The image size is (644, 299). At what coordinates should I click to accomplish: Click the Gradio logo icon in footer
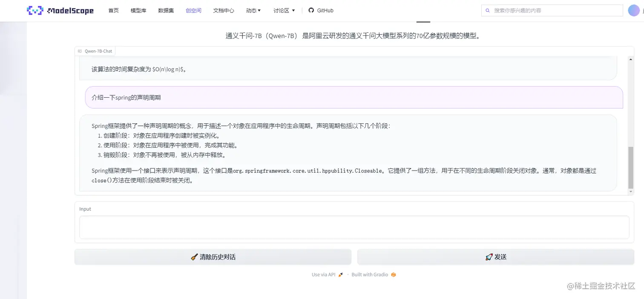[x=394, y=275]
